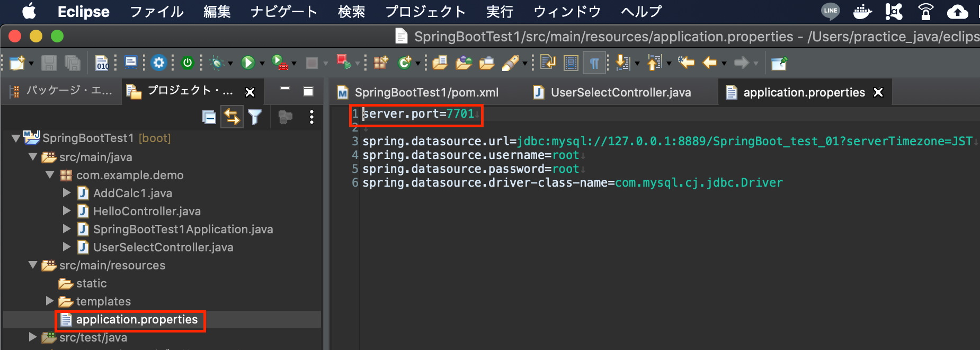This screenshot has width=980, height=350.
Task: Click the Docker whale menu bar icon
Action: (x=862, y=11)
